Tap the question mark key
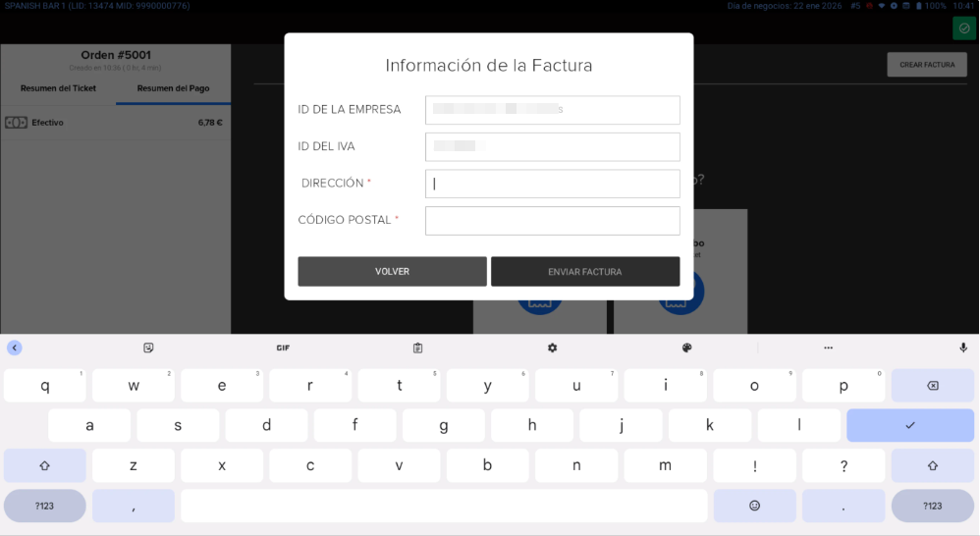The height and width of the screenshot is (536, 980). (x=844, y=465)
